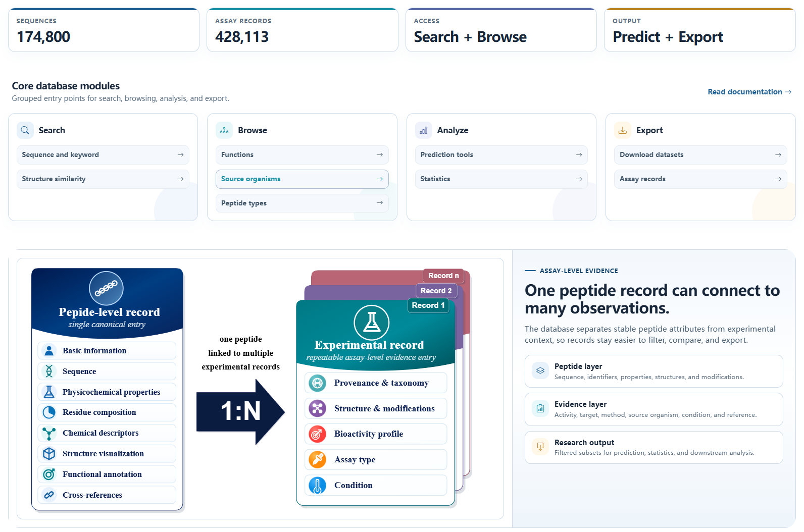Click the Sequence row label

click(79, 371)
